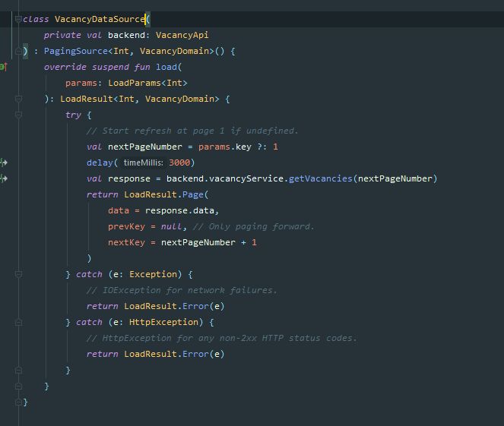Click the suspend keyword
Viewport: 504px width, 426px height.
tap(110, 67)
